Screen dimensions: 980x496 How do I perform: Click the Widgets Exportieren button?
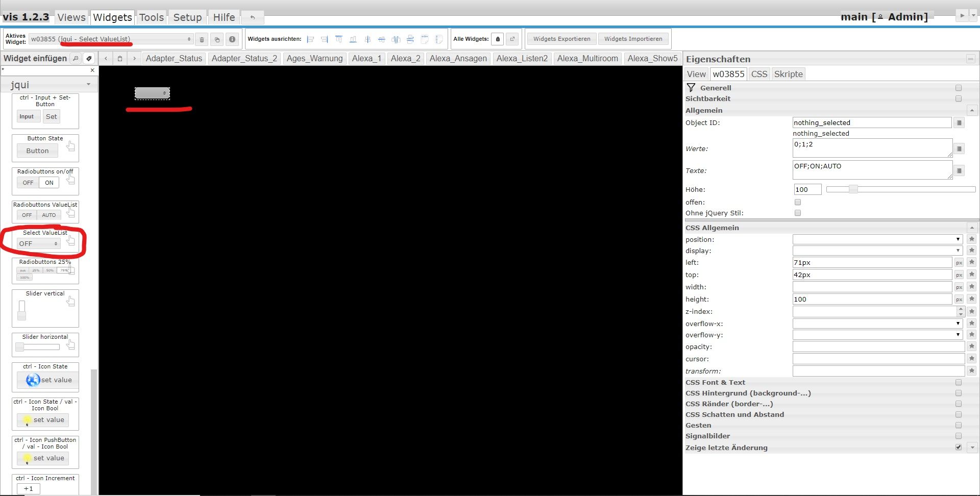click(561, 39)
